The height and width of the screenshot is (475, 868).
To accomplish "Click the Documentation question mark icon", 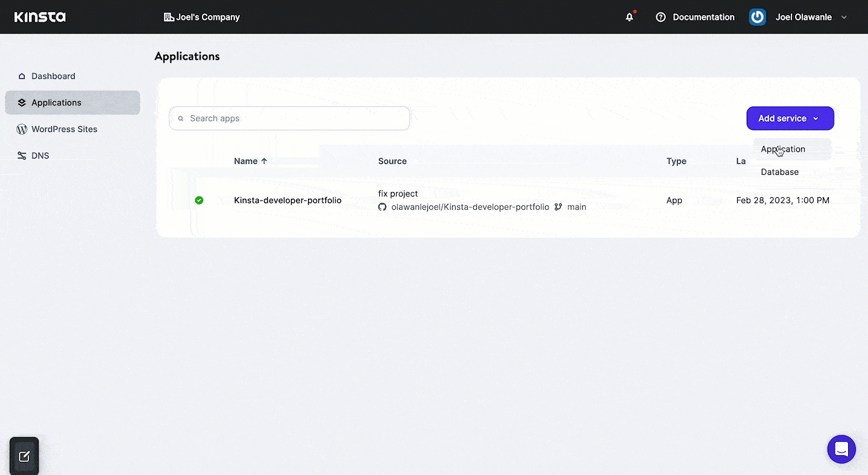I will tap(660, 17).
